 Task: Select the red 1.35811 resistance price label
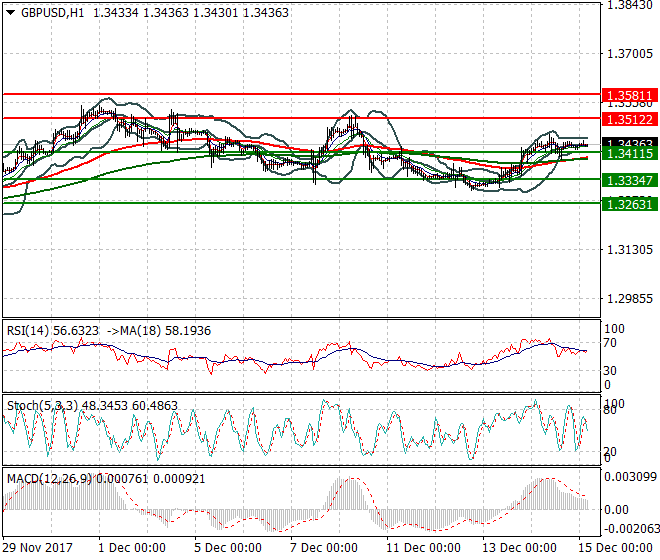(x=630, y=95)
